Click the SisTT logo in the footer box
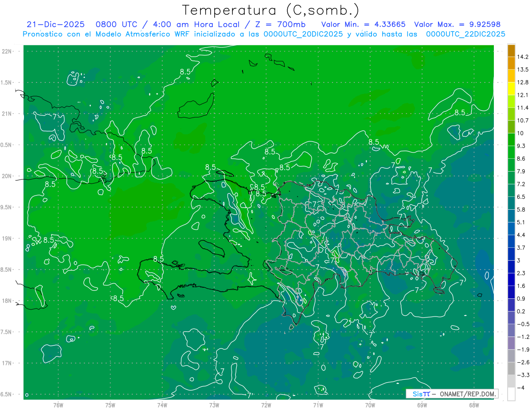Viewport: 532px width, 411px height. pos(421,394)
